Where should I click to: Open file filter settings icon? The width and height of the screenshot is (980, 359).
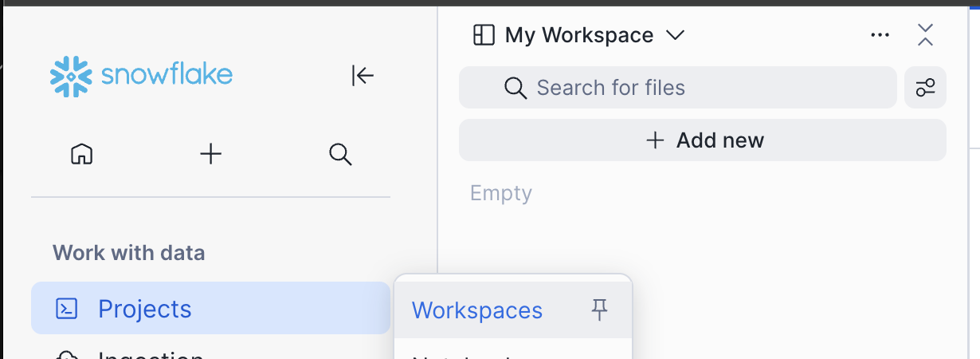click(925, 88)
